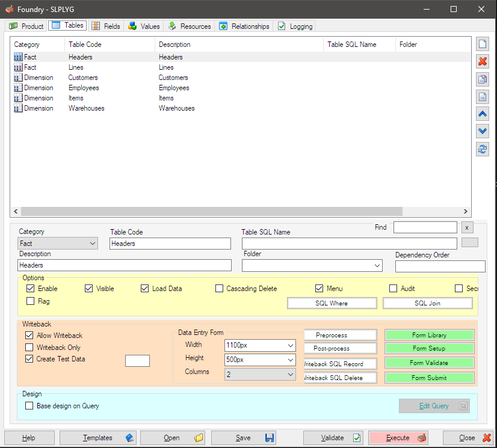Switch to the Product tab

click(26, 26)
